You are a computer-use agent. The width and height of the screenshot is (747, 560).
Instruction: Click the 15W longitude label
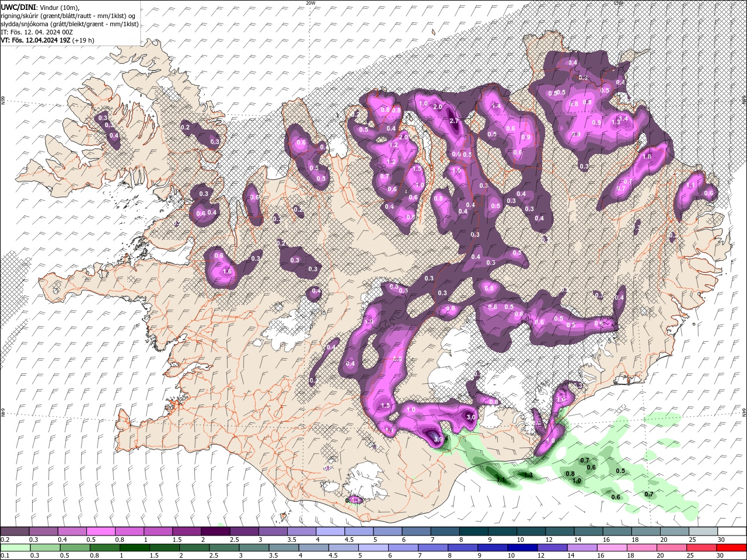tap(618, 3)
